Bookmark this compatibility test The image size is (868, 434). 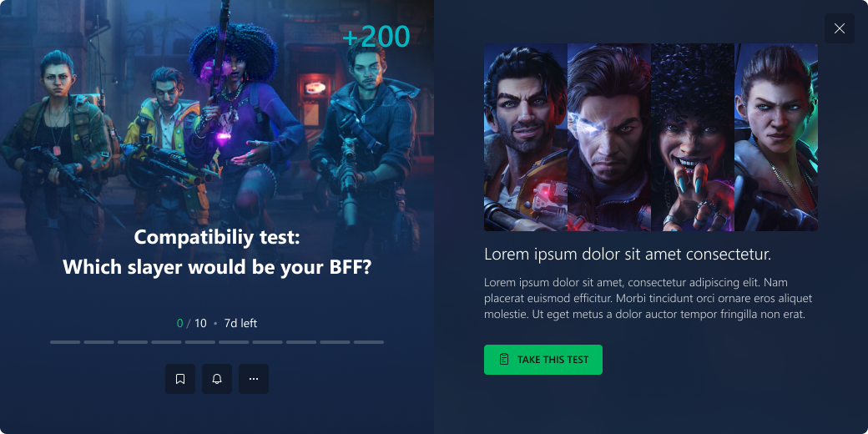[180, 379]
